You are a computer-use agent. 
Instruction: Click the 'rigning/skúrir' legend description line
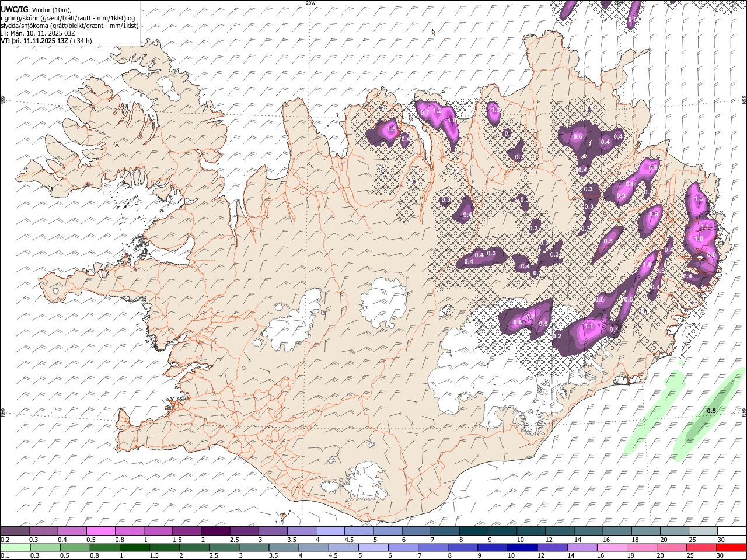[x=68, y=18]
